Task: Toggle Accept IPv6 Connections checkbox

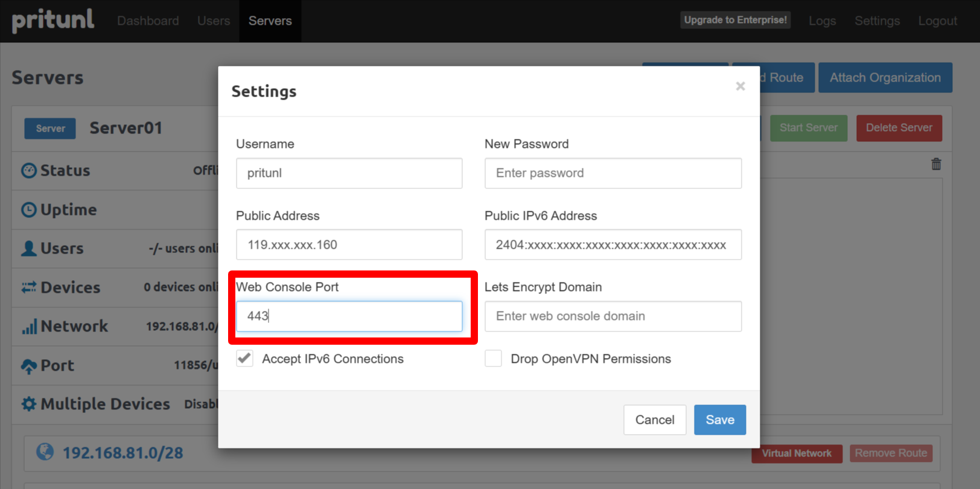Action: click(x=244, y=359)
